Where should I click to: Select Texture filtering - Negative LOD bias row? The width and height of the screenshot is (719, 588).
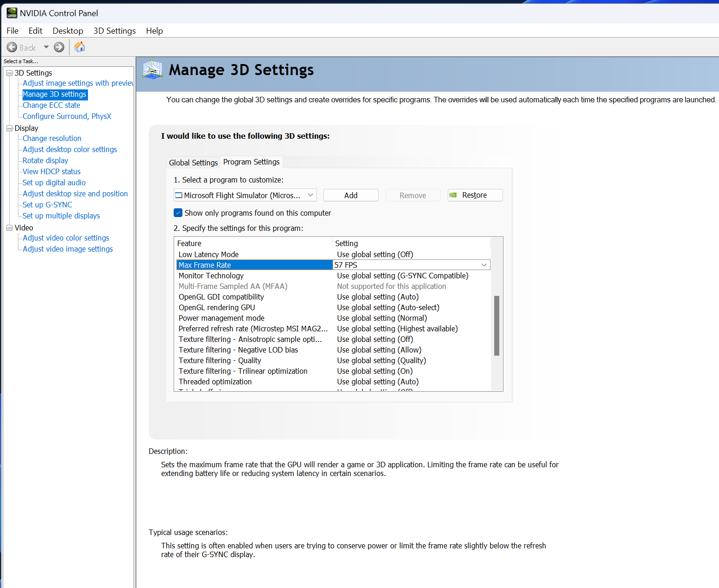point(333,350)
